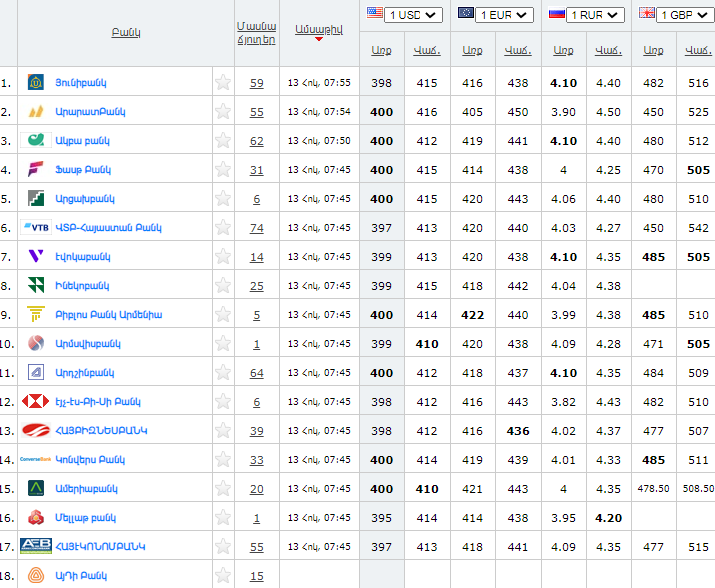
Task: Click the Unibank logo icon in row 1
Action: pyautogui.click(x=36, y=83)
